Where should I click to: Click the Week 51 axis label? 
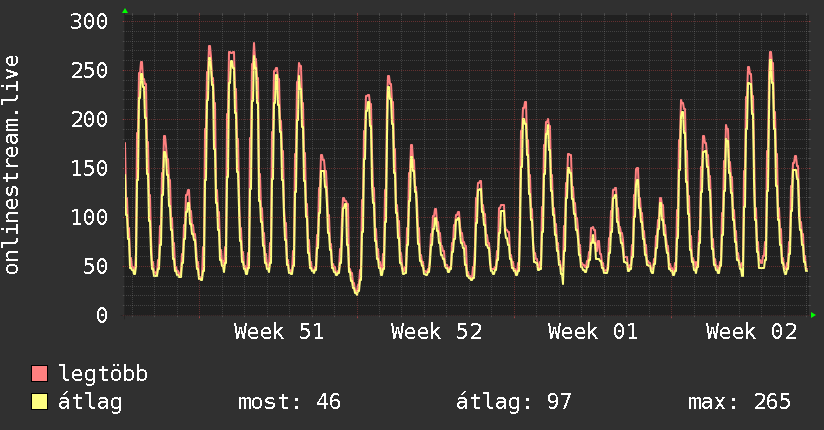[279, 332]
